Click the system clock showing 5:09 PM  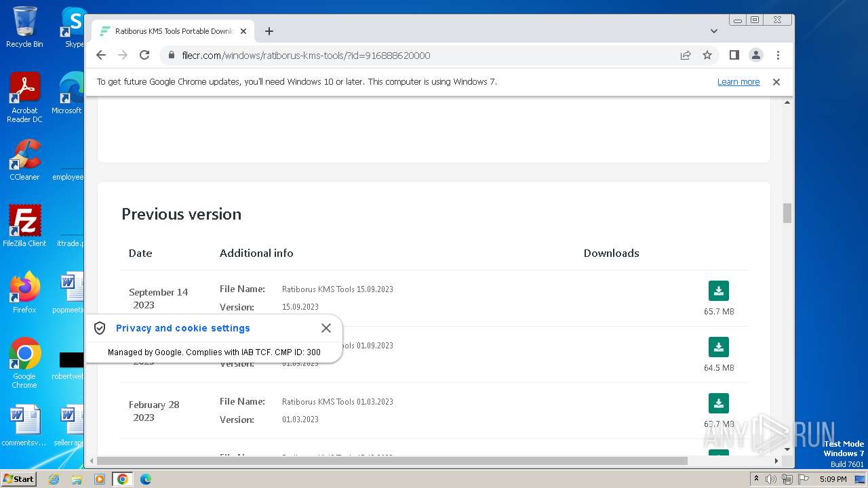pyautogui.click(x=833, y=479)
